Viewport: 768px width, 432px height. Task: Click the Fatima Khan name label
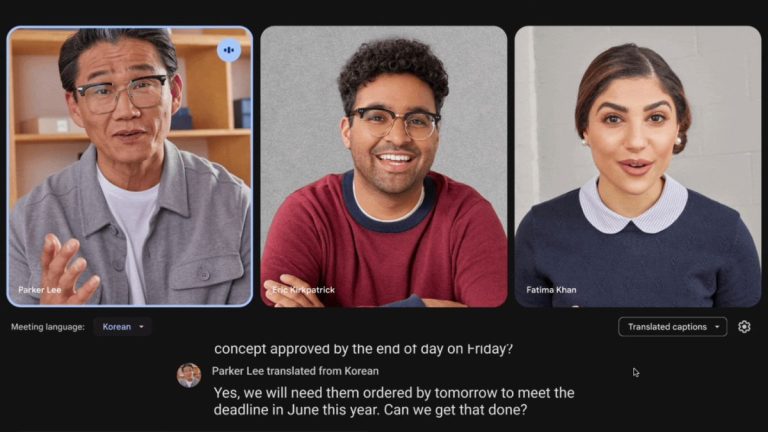tap(551, 290)
